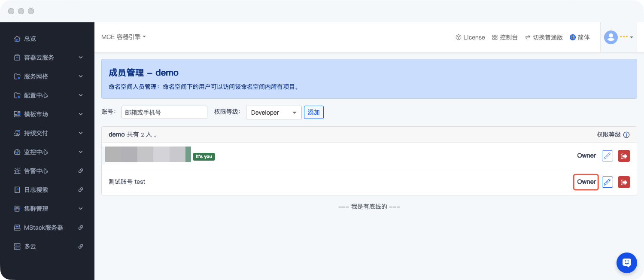This screenshot has height=280, width=644.
Task: Click the red remove icon for 测试账号 test
Action: click(624, 182)
